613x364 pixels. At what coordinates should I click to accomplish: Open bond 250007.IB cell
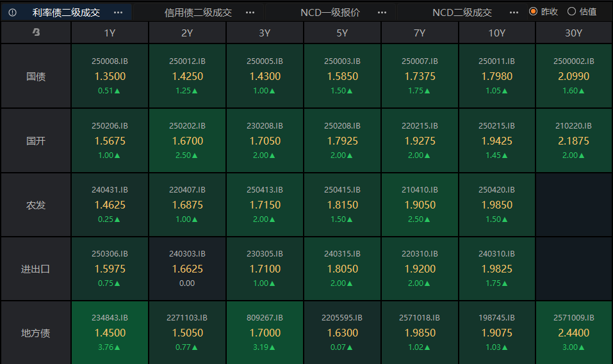click(x=420, y=75)
